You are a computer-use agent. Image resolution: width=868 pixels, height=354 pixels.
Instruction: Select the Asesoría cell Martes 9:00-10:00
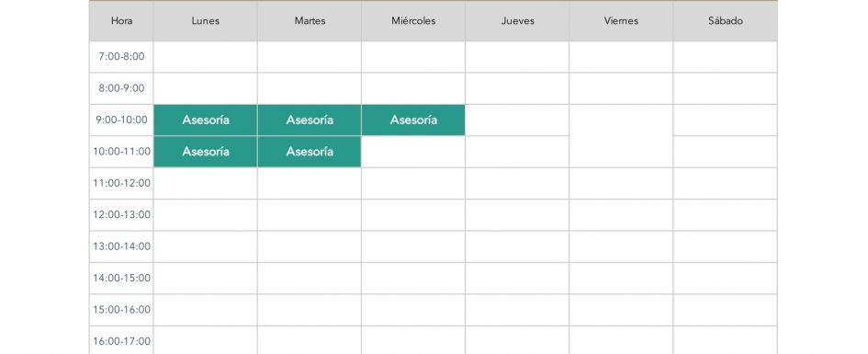click(x=310, y=120)
